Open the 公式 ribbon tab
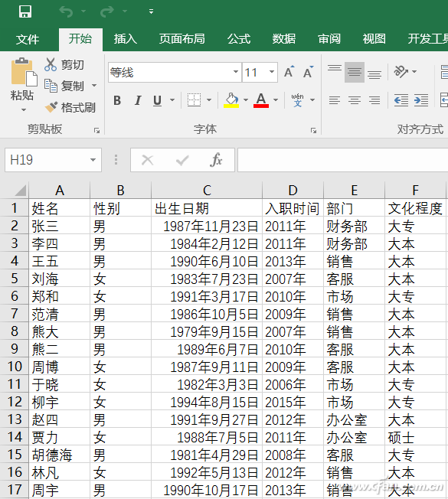 239,39
